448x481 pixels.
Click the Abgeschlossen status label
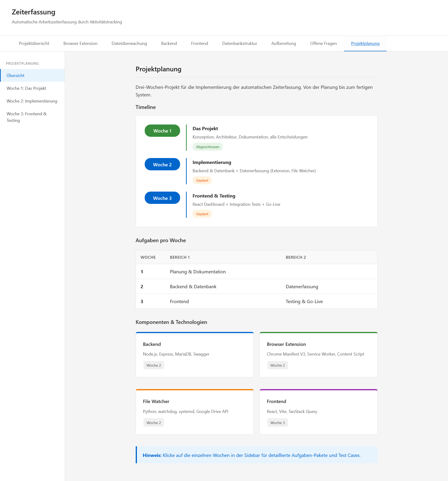[x=207, y=147]
